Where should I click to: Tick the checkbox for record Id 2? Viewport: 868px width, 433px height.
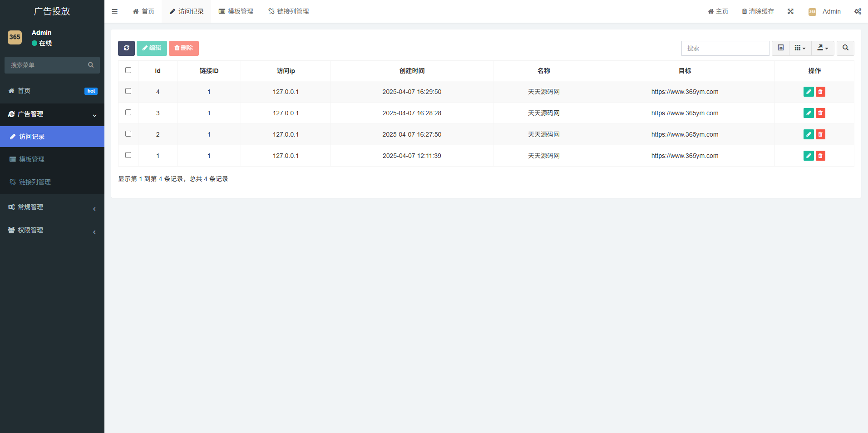pyautogui.click(x=128, y=134)
